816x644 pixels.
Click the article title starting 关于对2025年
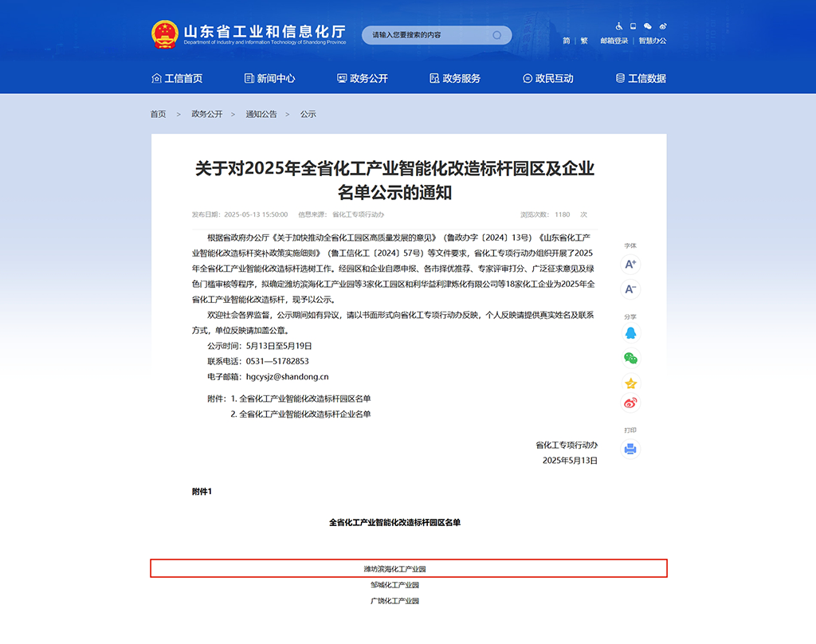(x=394, y=180)
